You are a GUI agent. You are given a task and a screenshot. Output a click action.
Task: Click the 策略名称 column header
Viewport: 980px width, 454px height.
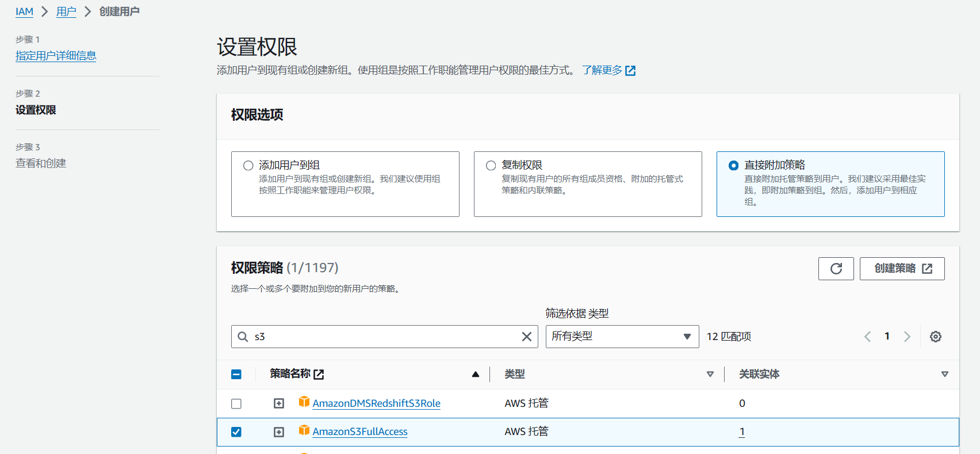[290, 374]
